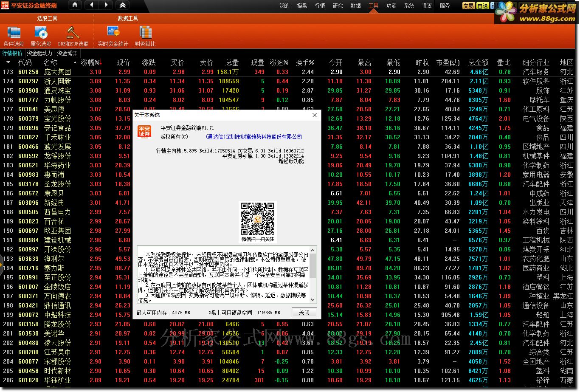Open column dropdown arrow beside 代码 header
580x392 pixels.
pos(8,62)
